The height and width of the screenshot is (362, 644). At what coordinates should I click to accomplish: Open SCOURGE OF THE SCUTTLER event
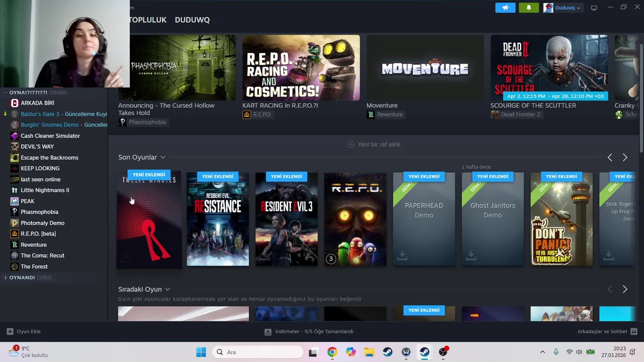[533, 106]
